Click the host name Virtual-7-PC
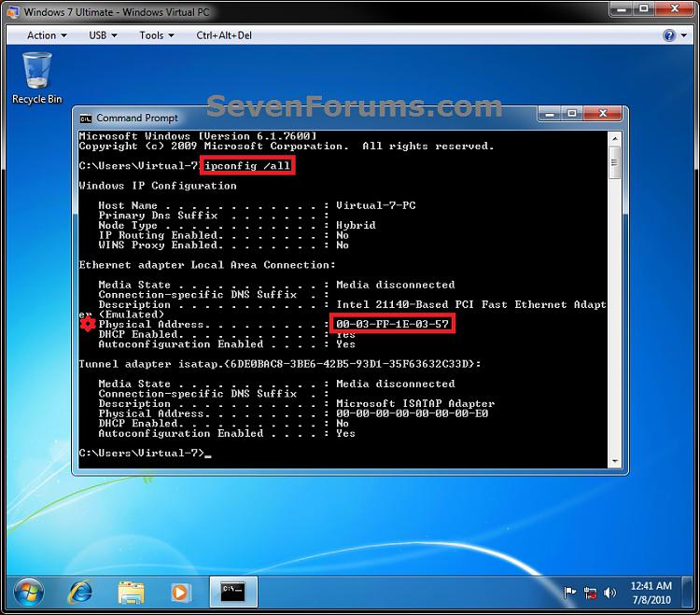 click(375, 205)
